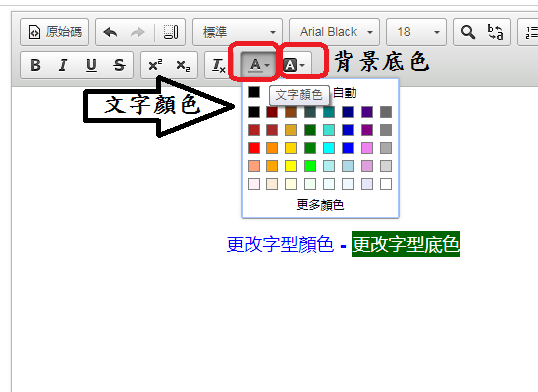This screenshot has width=538, height=392.
Task: Toggle strikethrough formatting
Action: tap(119, 65)
